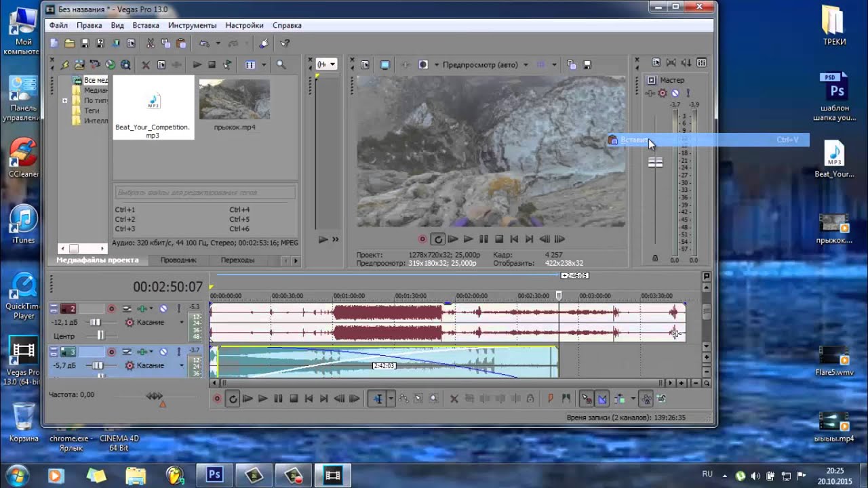
Task: Choose the Zoom edit tool below the timeline
Action: tap(434, 399)
